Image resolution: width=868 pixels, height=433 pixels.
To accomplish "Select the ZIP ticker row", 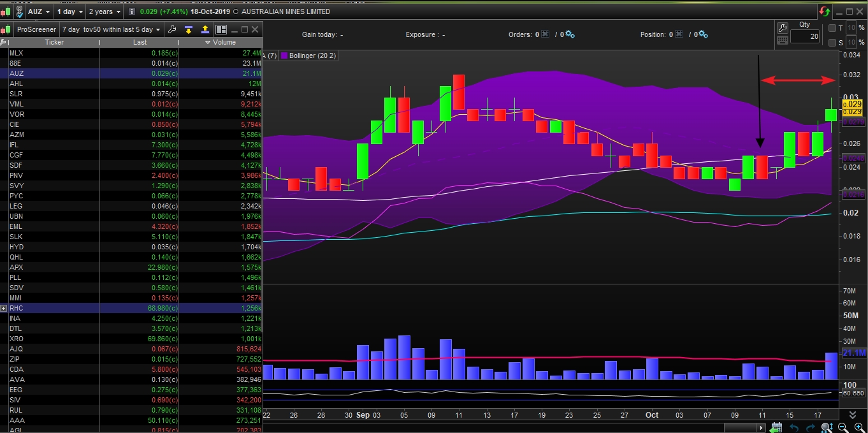I will coord(131,359).
